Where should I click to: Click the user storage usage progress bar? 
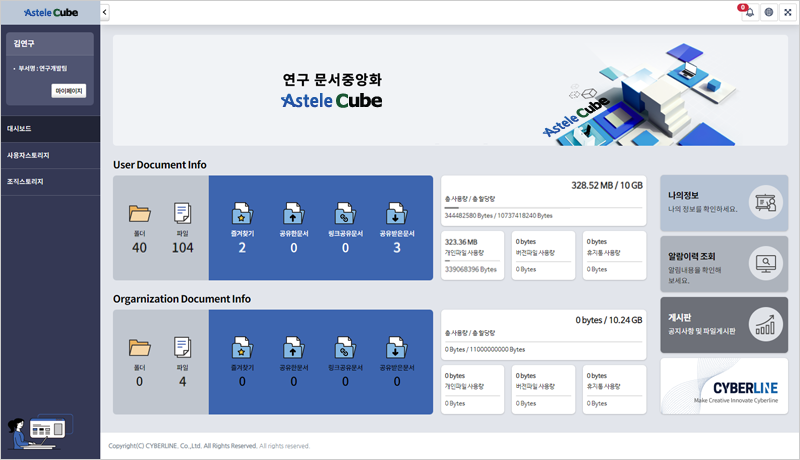(544, 207)
